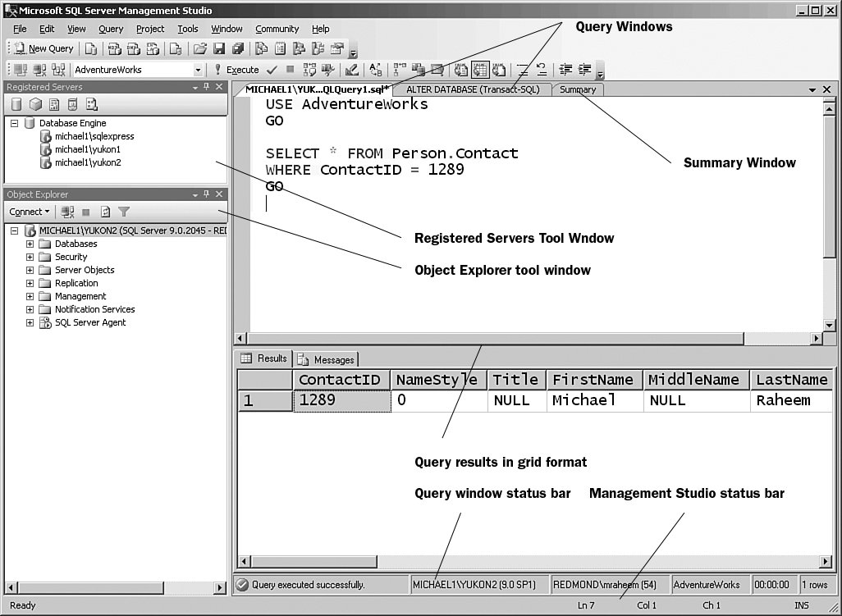Toggle auto-hide pin on Object Explorer panel

click(206, 194)
